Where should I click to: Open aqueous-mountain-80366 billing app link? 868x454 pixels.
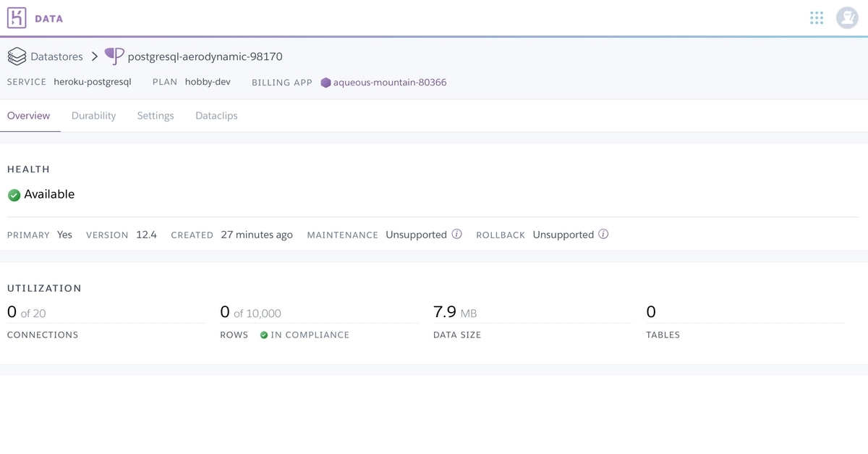click(x=390, y=83)
